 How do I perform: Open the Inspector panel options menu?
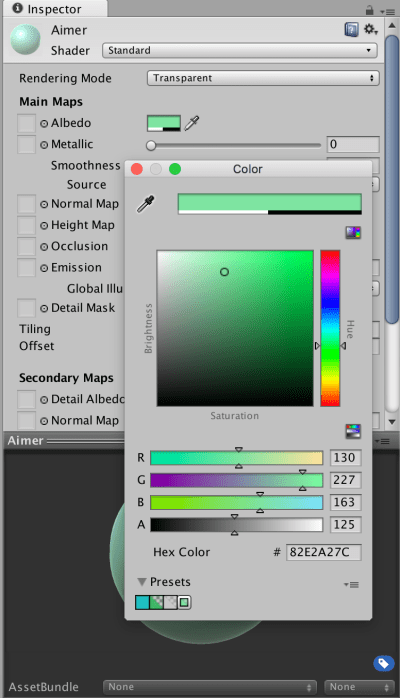pos(388,11)
